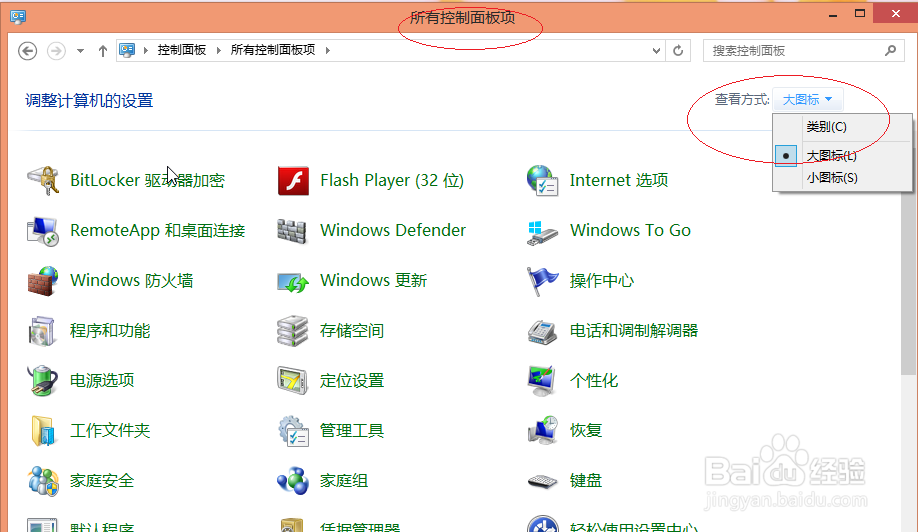
Task: Open the 定位设置 map icon
Action: coord(292,381)
